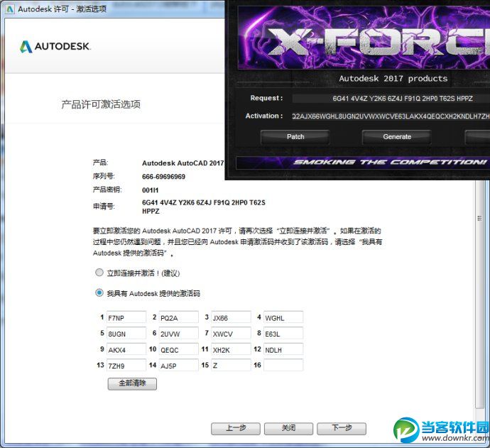Click activation code field 4 containing WGHL
Viewport: 490px width, 448px height.
[x=283, y=317]
